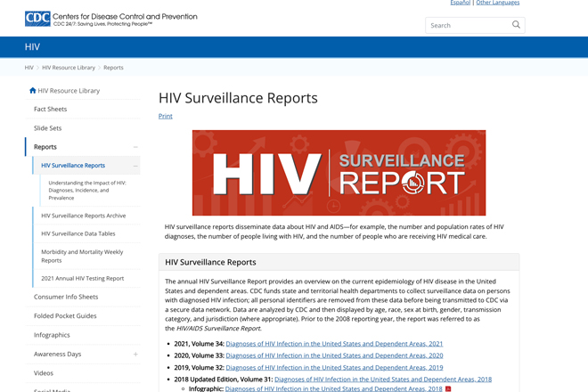The image size is (588, 392).
Task: Click the CDC logo
Action: coord(37,19)
